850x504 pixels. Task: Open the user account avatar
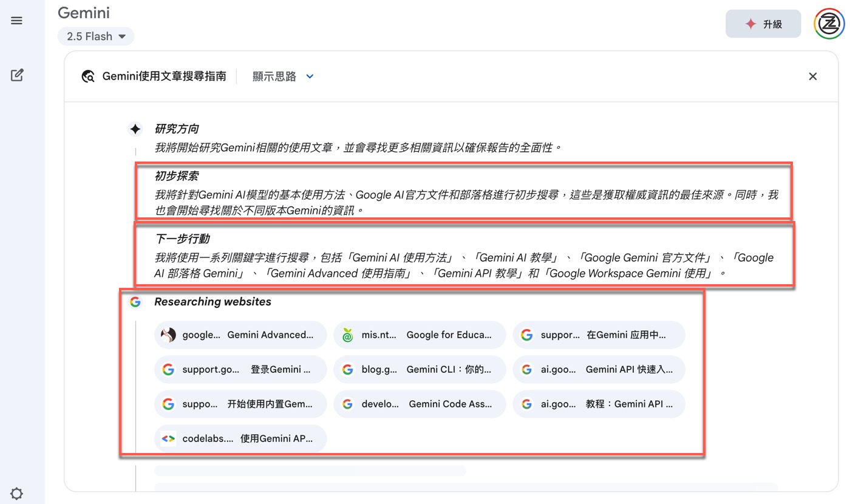pyautogui.click(x=829, y=24)
